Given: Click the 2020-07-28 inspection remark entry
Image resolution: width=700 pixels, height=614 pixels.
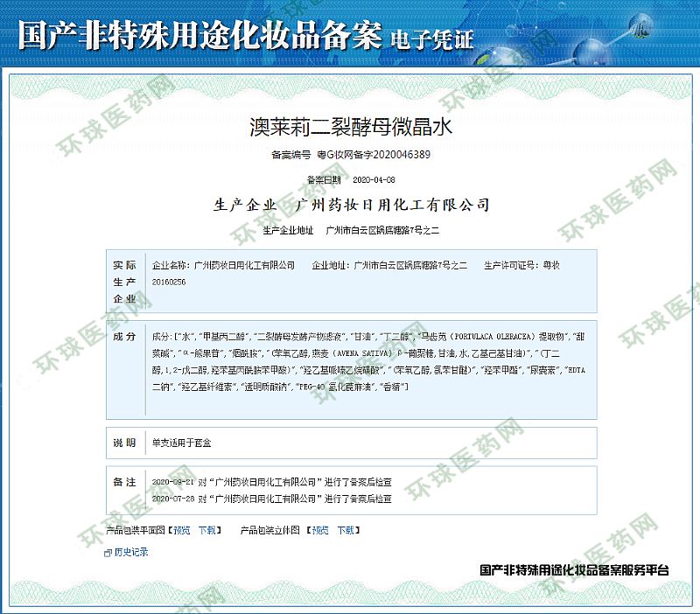Looking at the screenshot, I should coord(271,499).
